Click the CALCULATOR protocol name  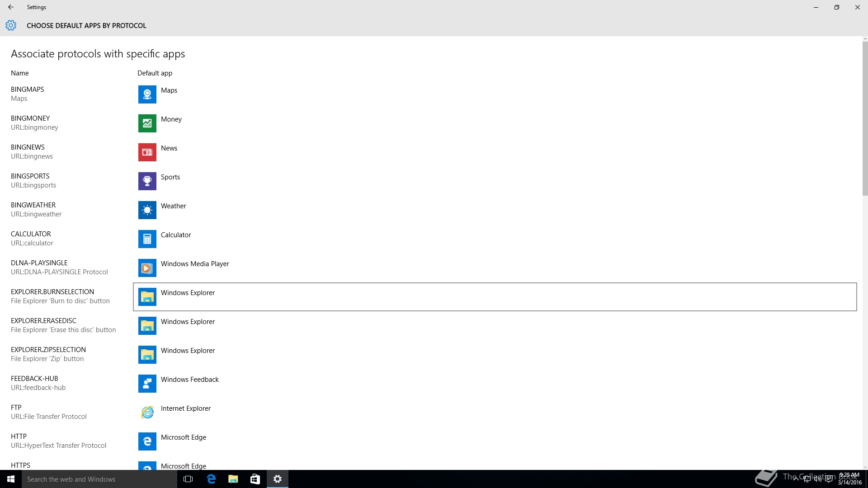[x=31, y=234]
